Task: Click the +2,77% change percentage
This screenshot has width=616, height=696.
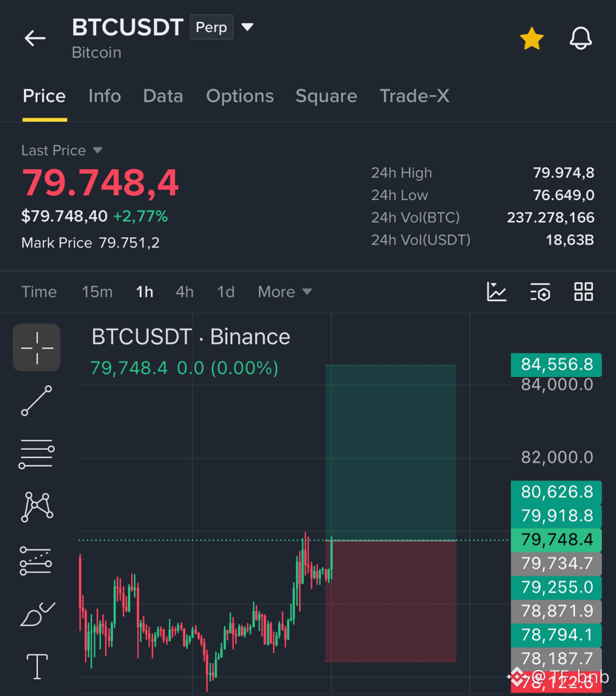Action: 141,216
